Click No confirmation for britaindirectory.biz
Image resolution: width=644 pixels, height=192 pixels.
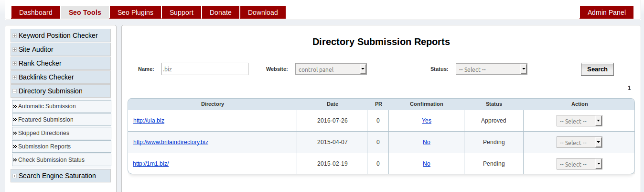[x=427, y=142]
